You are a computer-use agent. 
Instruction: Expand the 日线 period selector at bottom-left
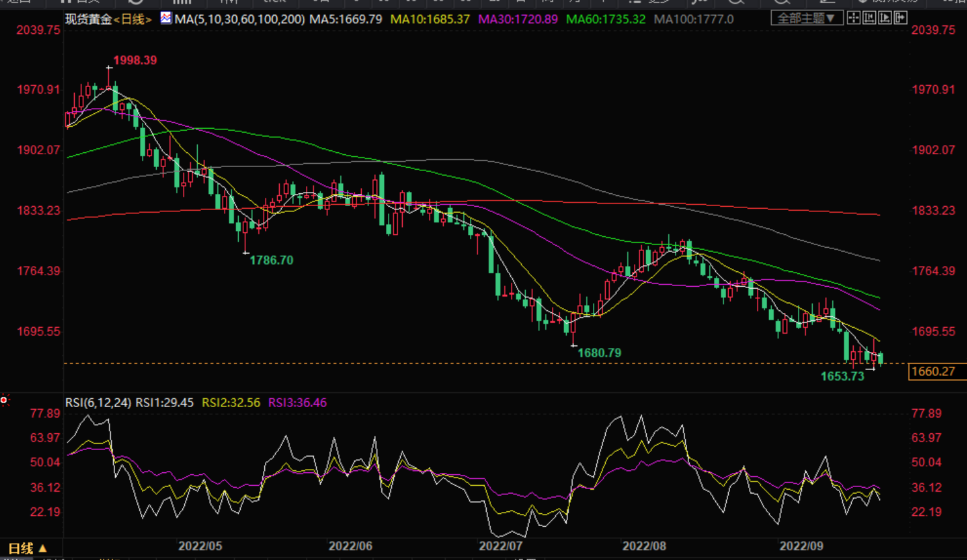coord(26,548)
